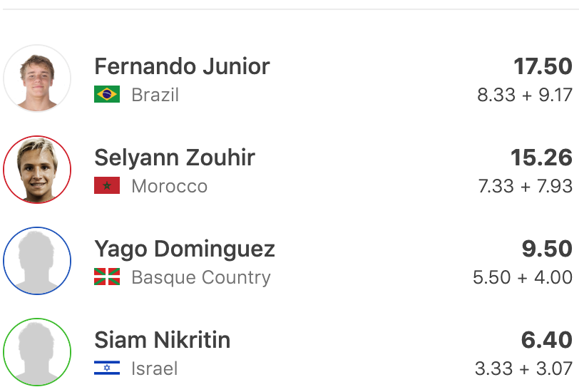Click the Basque Country label text
This screenshot has width=579, height=392.
coord(201,277)
